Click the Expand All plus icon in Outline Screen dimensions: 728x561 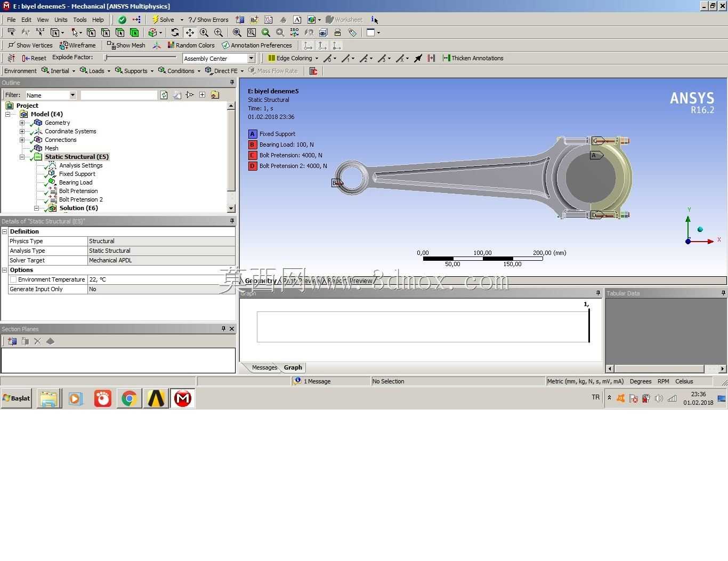tap(203, 95)
